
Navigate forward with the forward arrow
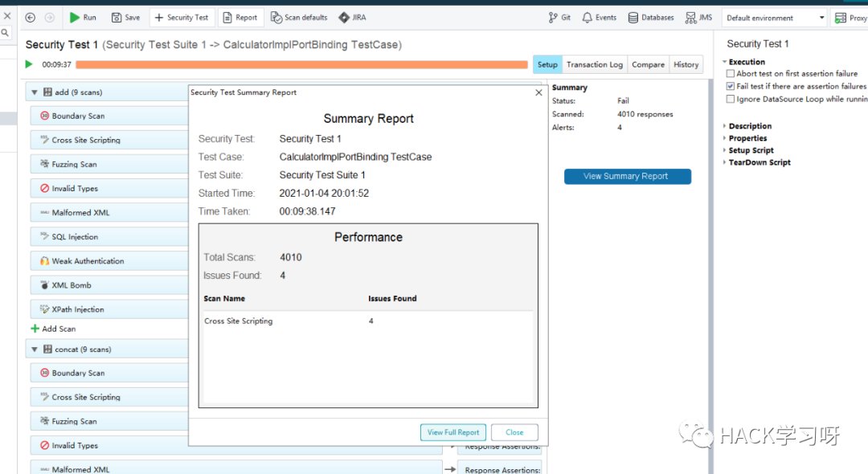pyautogui.click(x=49, y=18)
